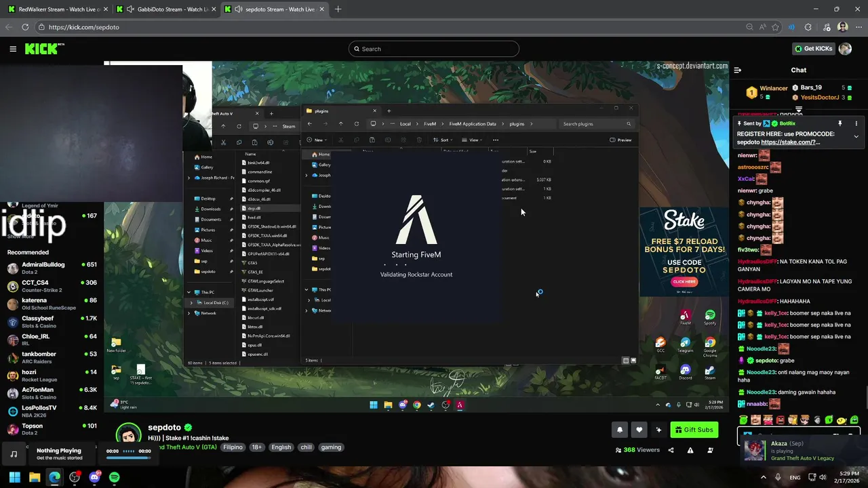Select the gaming tag
868x488 pixels.
pyautogui.click(x=331, y=447)
